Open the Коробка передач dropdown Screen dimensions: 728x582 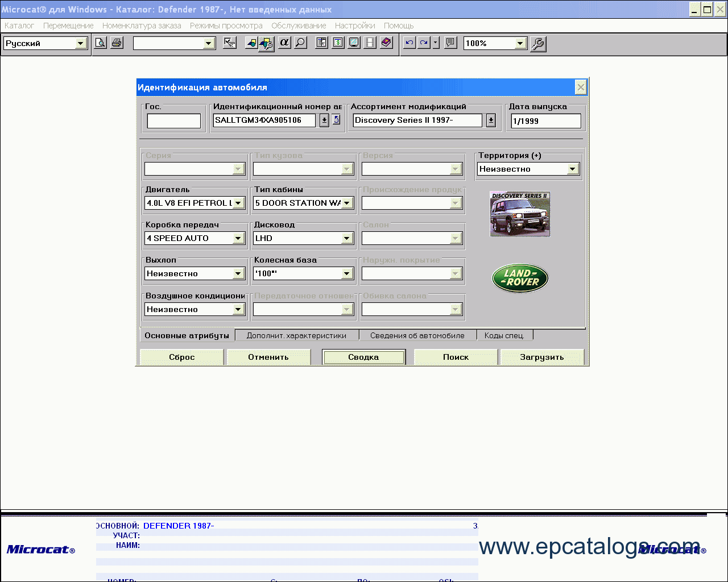click(238, 238)
